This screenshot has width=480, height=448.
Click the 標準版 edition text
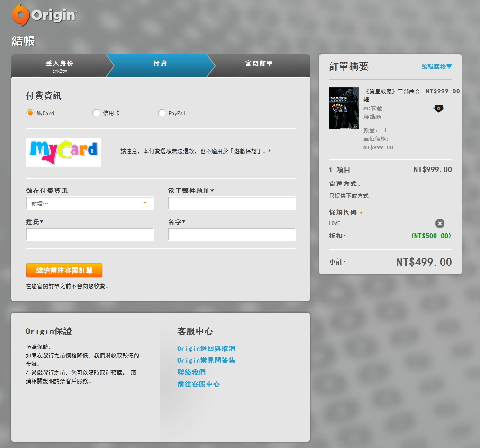372,117
